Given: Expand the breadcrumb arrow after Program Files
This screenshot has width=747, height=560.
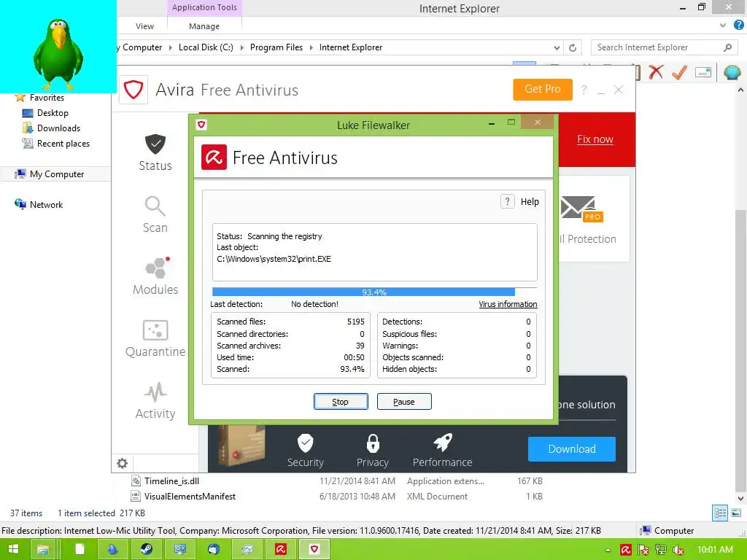Looking at the screenshot, I should pyautogui.click(x=311, y=47).
